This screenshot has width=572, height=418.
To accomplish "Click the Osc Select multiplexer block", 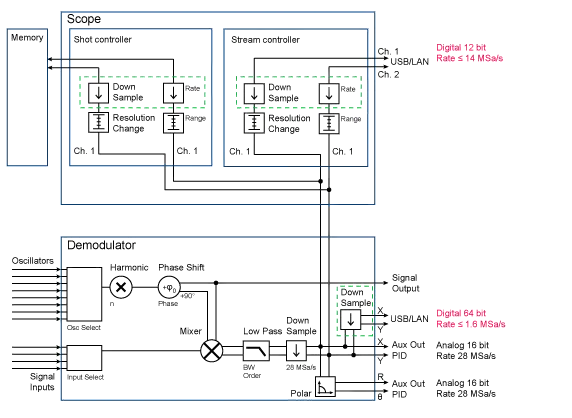I will point(84,294).
